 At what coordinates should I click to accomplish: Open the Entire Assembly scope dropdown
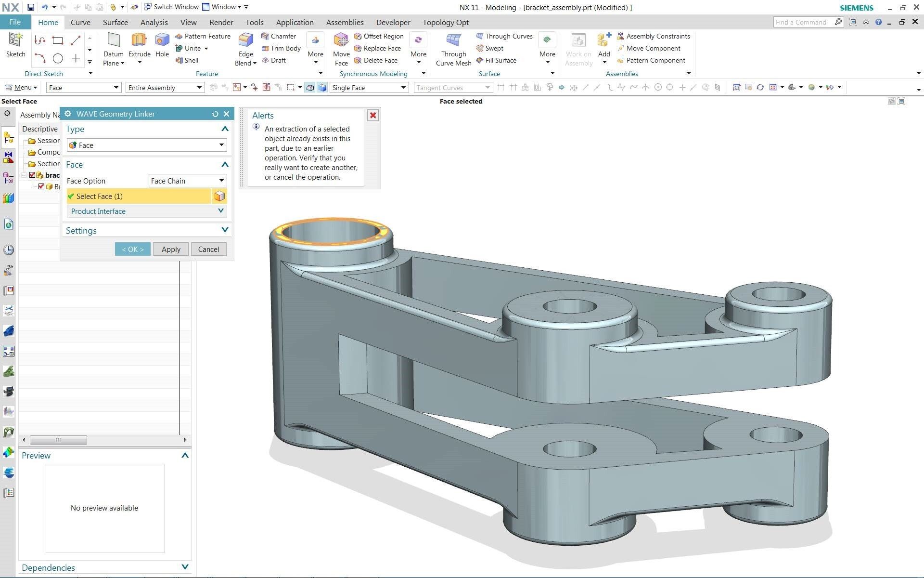(165, 87)
